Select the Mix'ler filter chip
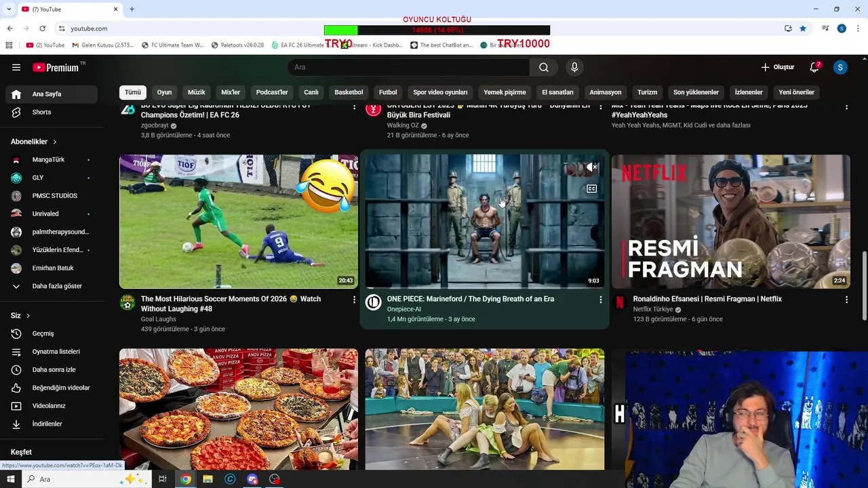 231,92
